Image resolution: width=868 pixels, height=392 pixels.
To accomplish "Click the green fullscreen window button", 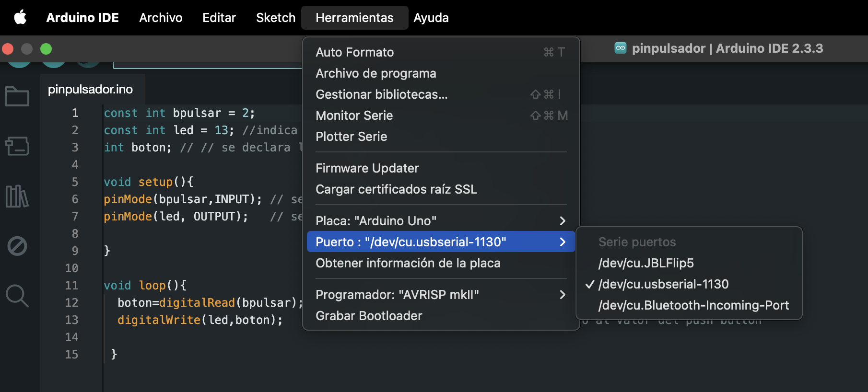I will coord(46,49).
